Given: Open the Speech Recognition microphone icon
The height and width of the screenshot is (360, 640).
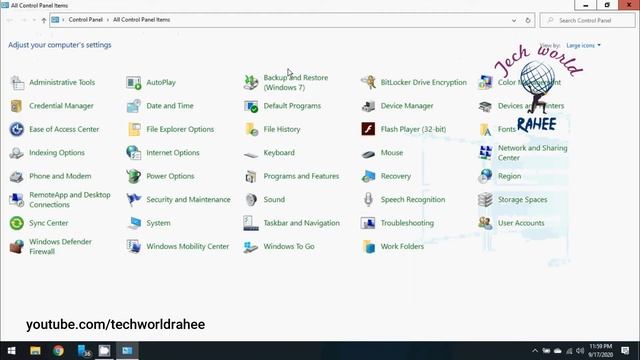Looking at the screenshot, I should point(368,200).
